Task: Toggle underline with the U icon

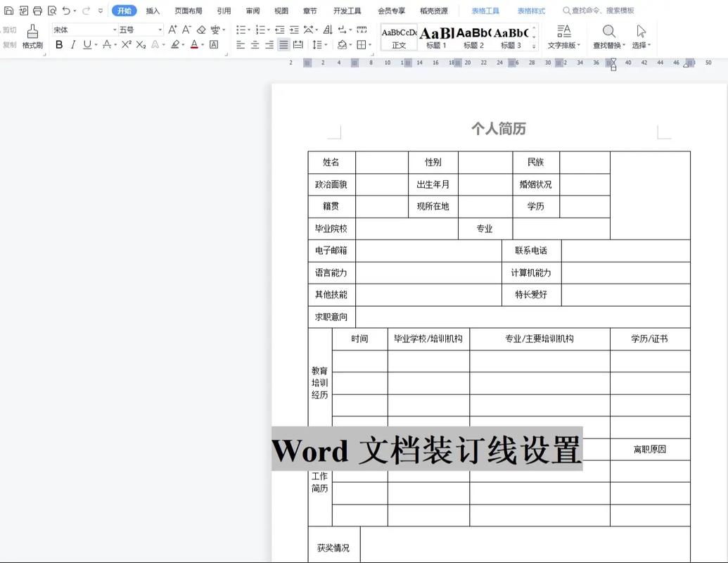Action: click(x=87, y=44)
